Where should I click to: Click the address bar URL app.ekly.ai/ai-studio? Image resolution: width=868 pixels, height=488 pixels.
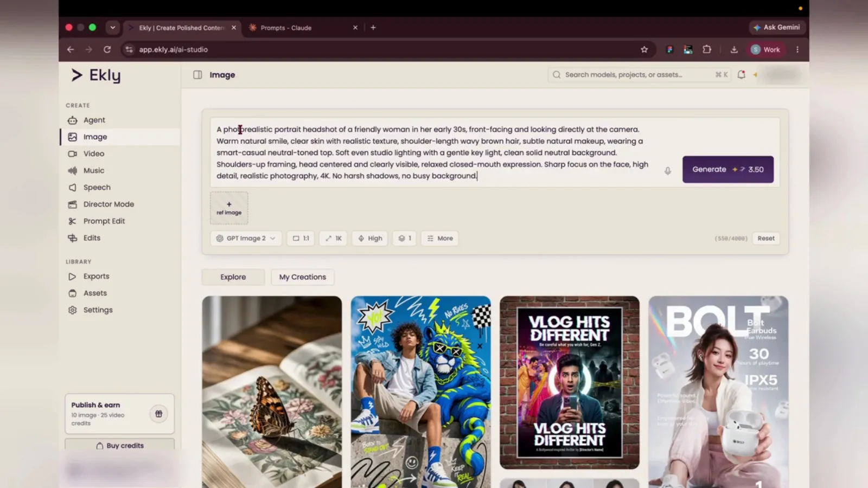click(x=174, y=49)
